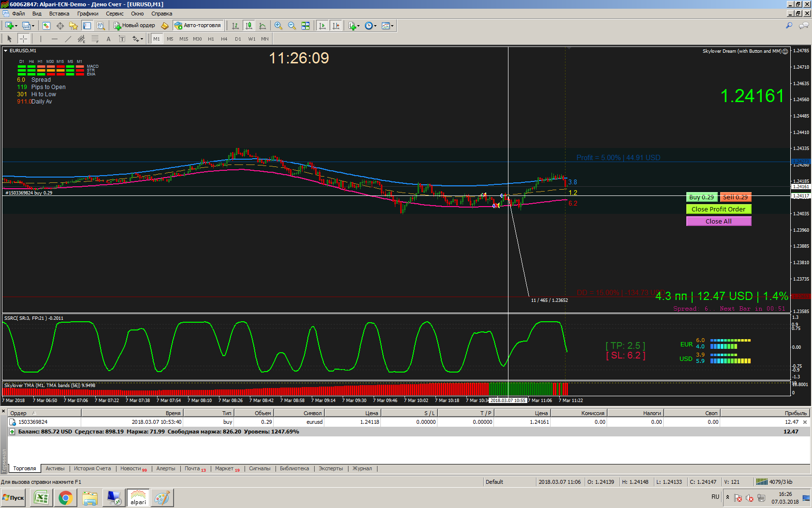The width and height of the screenshot is (812, 508).
Task: Select the text 'A' drawing tool
Action: pos(108,39)
